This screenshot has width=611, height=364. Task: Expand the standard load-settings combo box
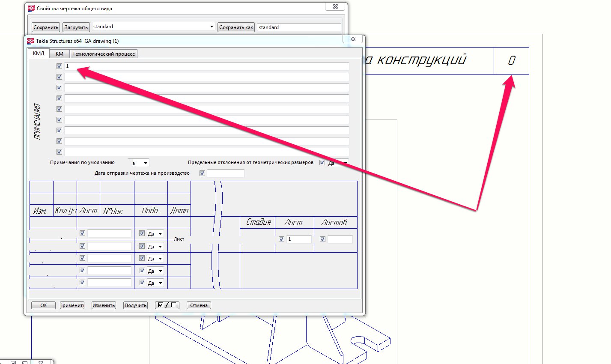[212, 27]
